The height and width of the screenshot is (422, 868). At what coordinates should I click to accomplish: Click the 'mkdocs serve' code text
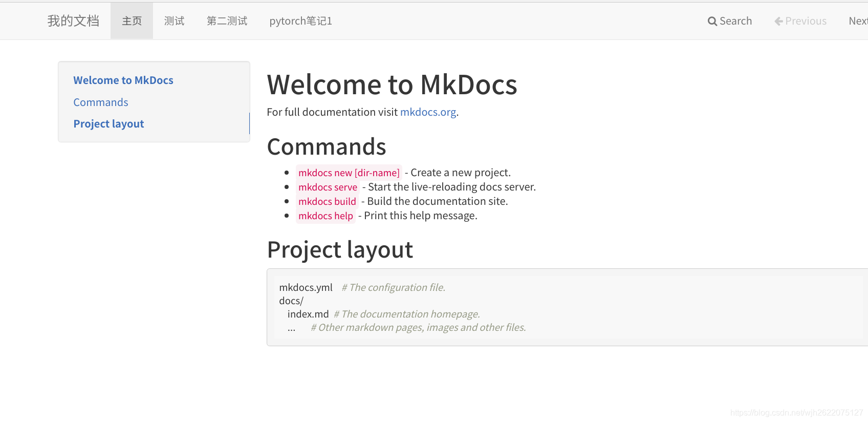point(328,187)
